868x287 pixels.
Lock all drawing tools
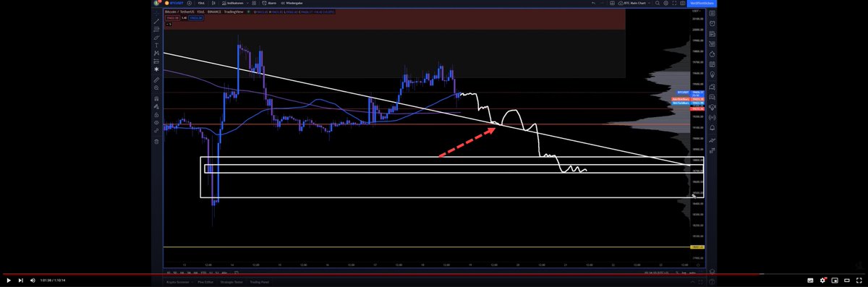click(x=156, y=114)
